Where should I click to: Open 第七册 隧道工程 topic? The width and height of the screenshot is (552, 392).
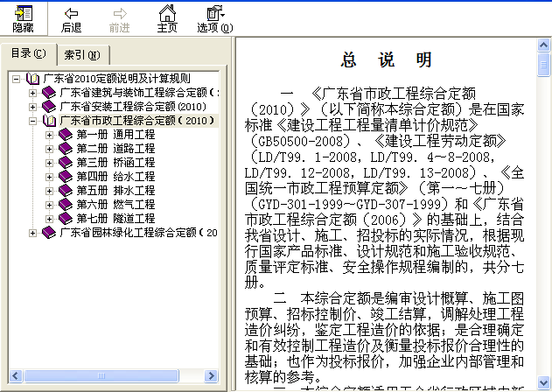[115, 219]
